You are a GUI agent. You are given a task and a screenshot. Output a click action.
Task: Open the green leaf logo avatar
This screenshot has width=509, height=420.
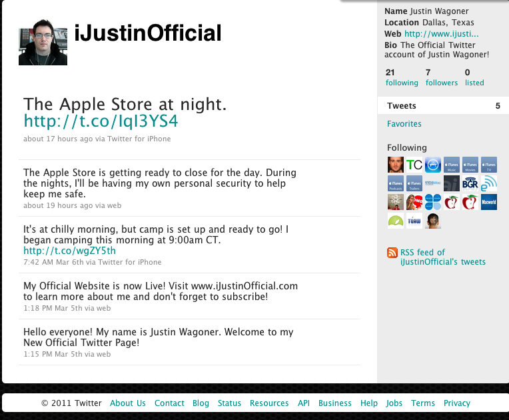[395, 221]
